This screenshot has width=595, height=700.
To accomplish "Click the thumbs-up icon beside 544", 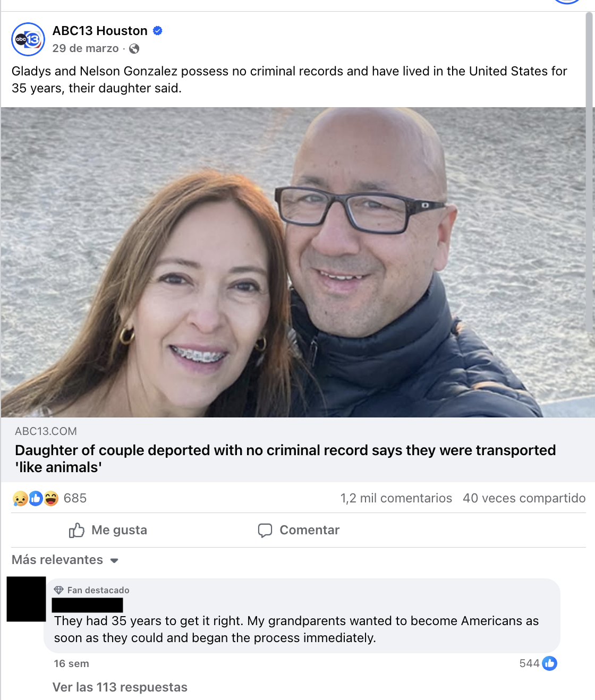I will [x=550, y=663].
